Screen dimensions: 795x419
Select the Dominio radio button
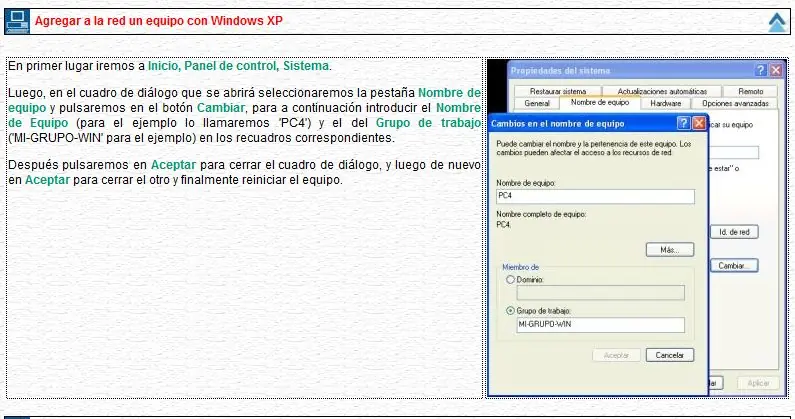(511, 280)
